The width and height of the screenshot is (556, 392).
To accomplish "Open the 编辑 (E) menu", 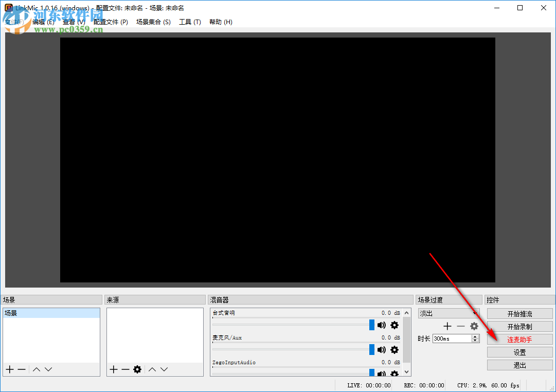I will pyautogui.click(x=43, y=22).
